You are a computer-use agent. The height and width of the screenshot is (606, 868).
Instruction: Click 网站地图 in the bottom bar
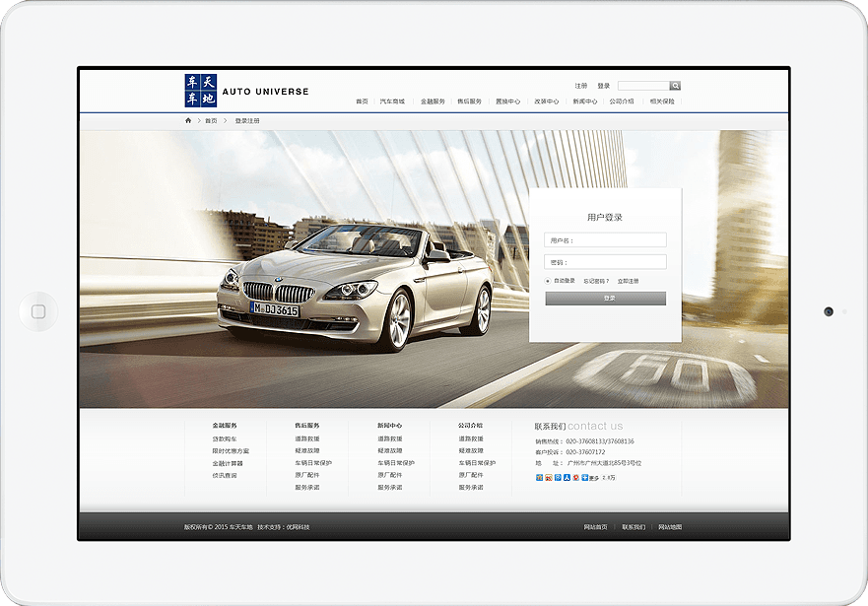(x=670, y=527)
